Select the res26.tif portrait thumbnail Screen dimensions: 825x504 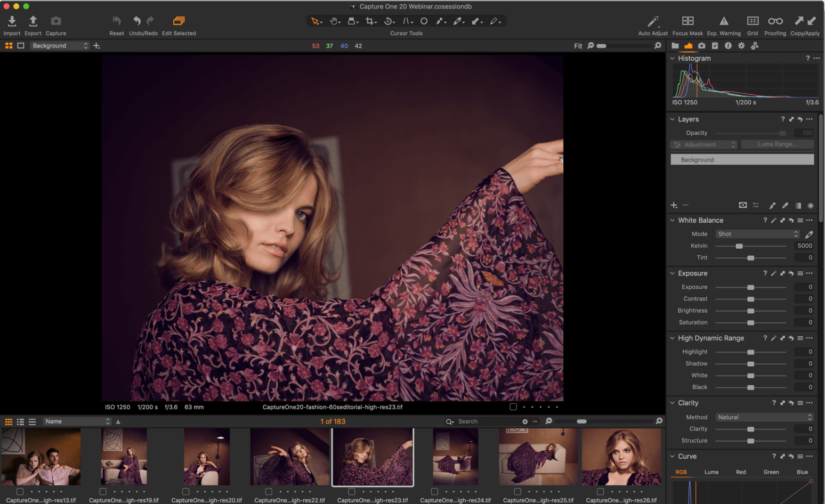click(x=621, y=457)
